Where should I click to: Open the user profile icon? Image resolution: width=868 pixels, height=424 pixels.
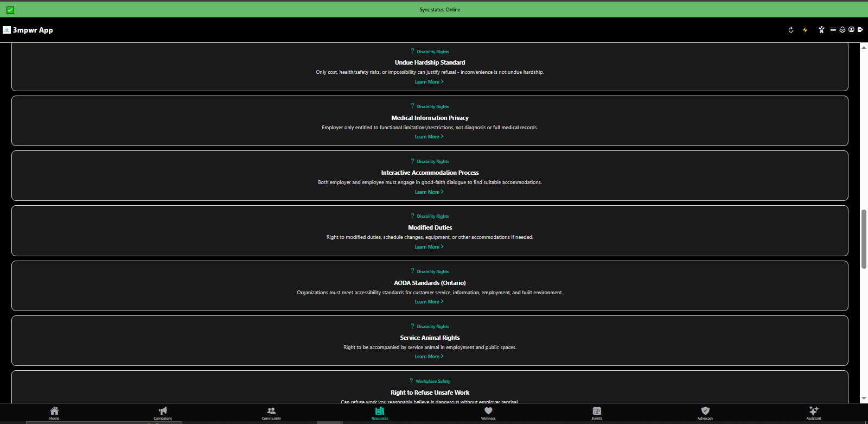(x=851, y=30)
